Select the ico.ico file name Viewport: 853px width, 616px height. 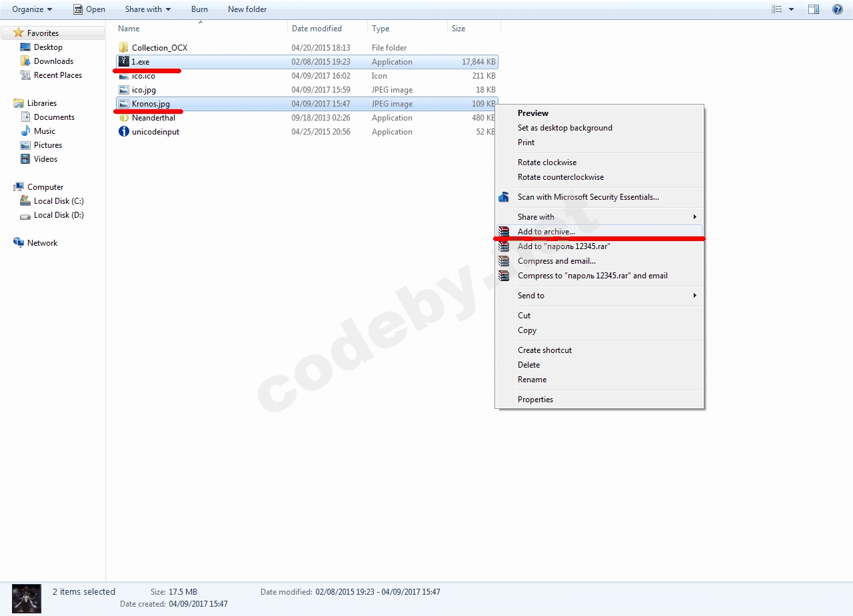pyautogui.click(x=143, y=76)
